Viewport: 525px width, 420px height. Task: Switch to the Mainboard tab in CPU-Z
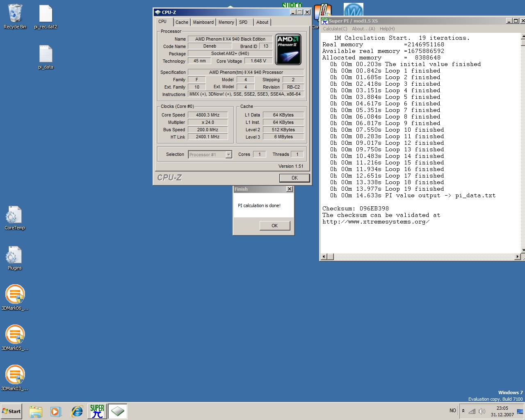[x=203, y=23]
